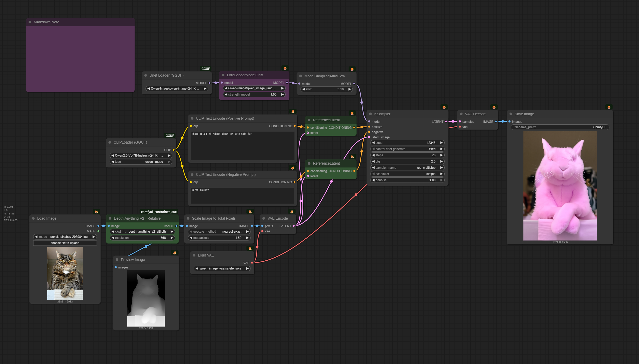
Task: Click choose file to upload button
Action: coord(65,243)
